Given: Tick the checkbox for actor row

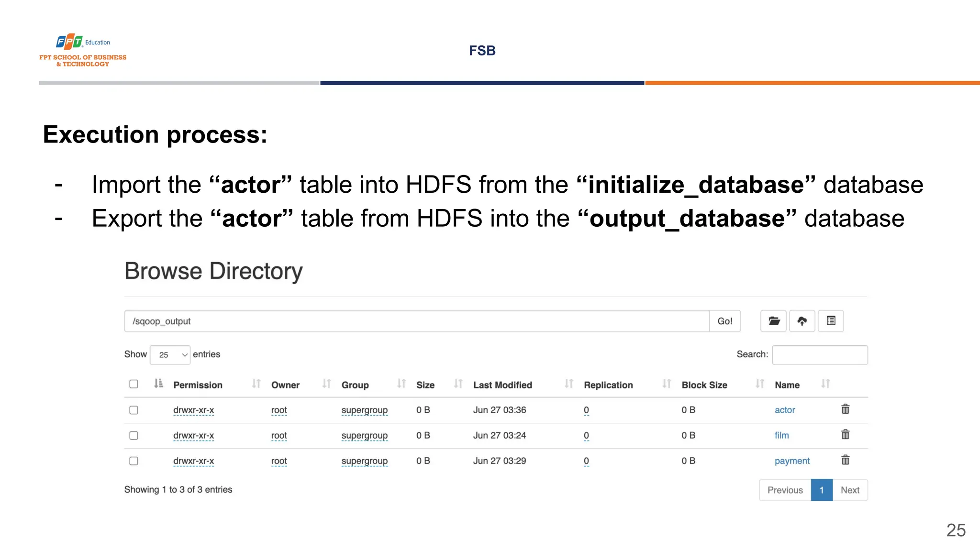Looking at the screenshot, I should (134, 410).
